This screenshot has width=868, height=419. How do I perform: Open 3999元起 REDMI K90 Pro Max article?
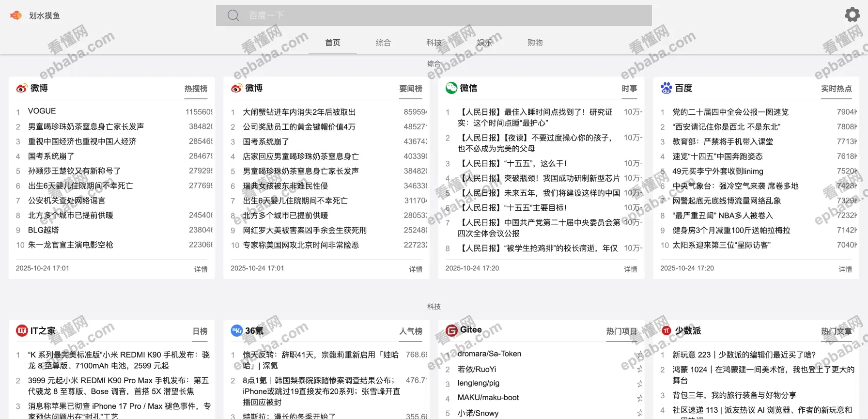pyautogui.click(x=118, y=386)
